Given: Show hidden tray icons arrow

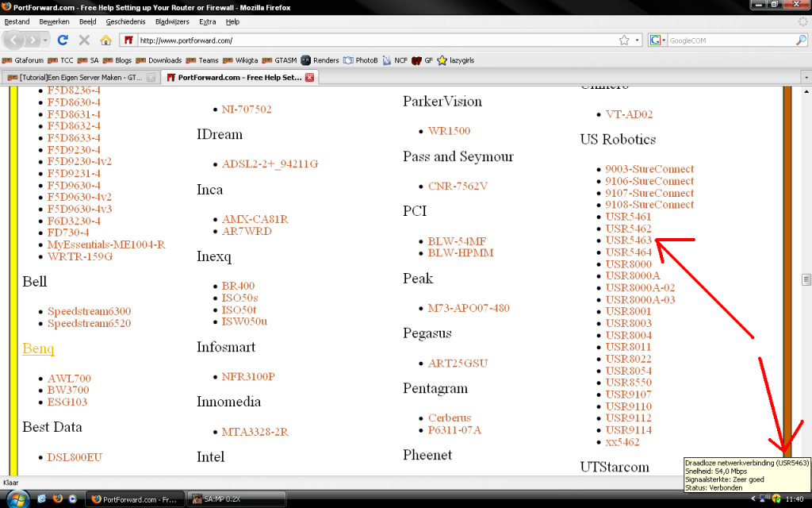Looking at the screenshot, I should click(753, 498).
